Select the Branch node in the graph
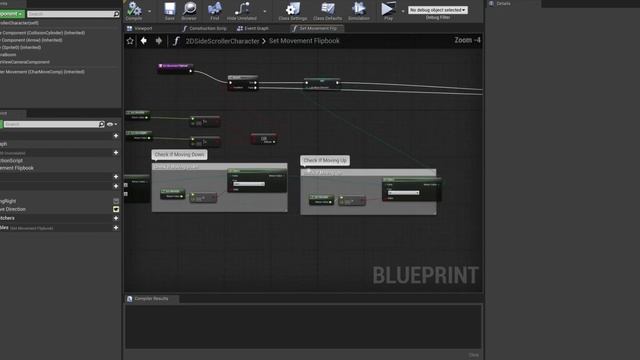Image resolution: width=640 pixels, height=360 pixels. (x=243, y=83)
